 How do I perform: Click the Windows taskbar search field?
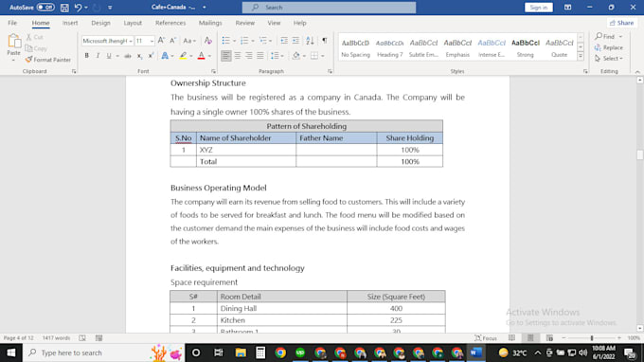point(103,353)
